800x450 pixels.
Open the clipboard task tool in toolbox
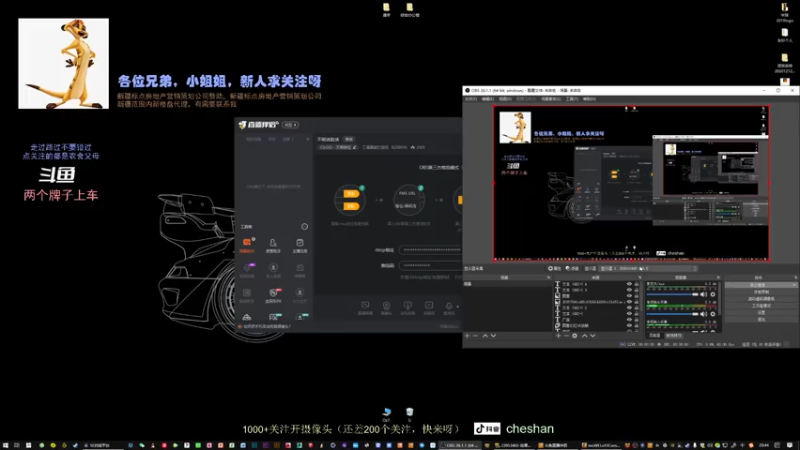(299, 245)
